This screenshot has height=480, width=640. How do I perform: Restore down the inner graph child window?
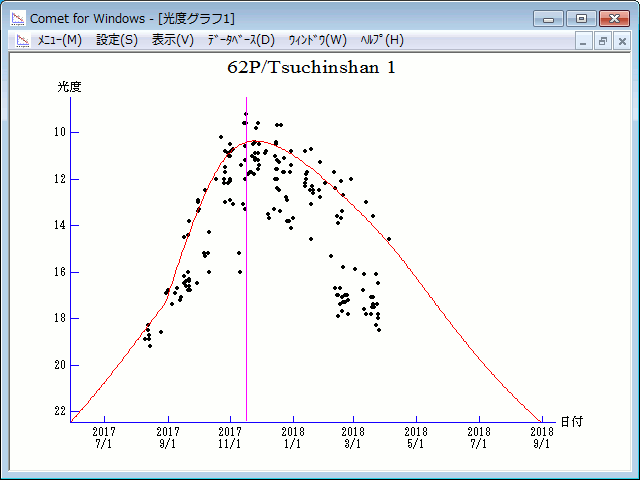pyautogui.click(x=603, y=41)
